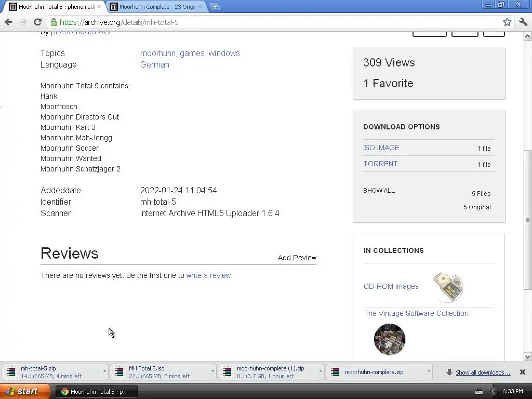
Task: Go back using the browser back arrow
Action: [9, 22]
